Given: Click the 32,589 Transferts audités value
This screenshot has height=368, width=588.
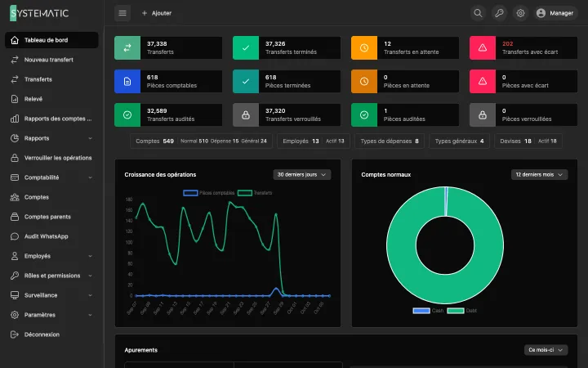Looking at the screenshot, I should coord(157,110).
